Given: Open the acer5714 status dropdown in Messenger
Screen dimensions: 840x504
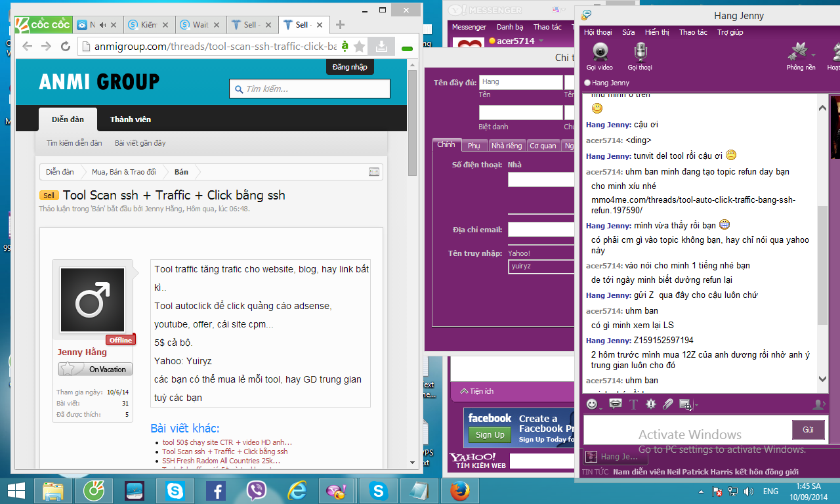Looking at the screenshot, I should pos(541,41).
